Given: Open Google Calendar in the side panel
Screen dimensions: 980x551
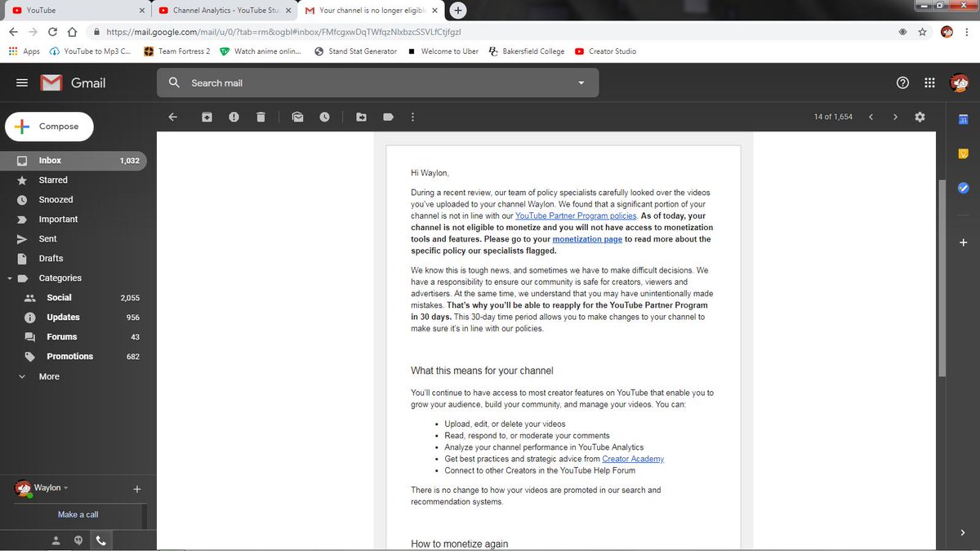Looking at the screenshot, I should tap(963, 119).
